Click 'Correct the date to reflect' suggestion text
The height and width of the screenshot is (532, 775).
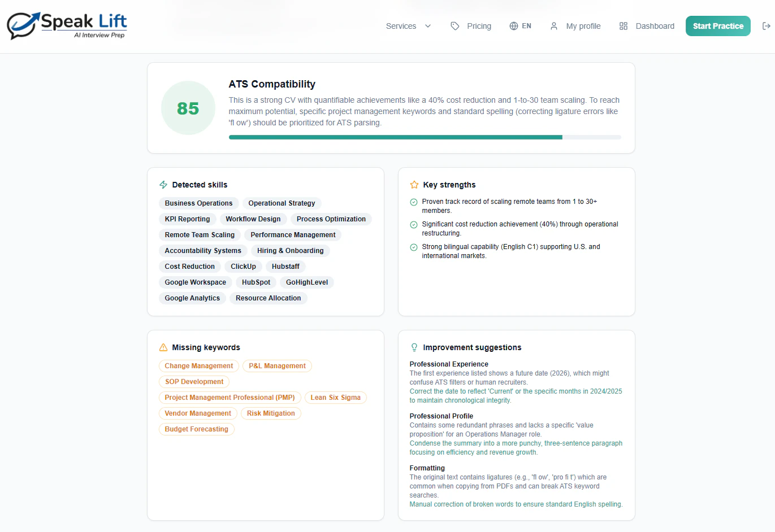(x=516, y=396)
